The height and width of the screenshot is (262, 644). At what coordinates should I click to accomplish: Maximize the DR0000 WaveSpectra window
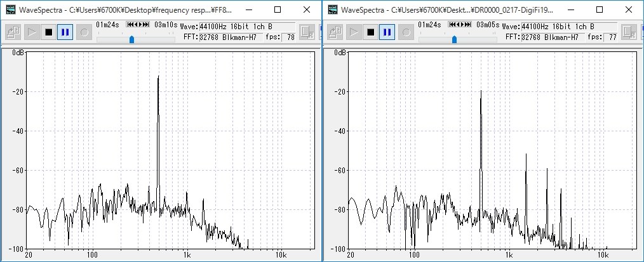600,10
